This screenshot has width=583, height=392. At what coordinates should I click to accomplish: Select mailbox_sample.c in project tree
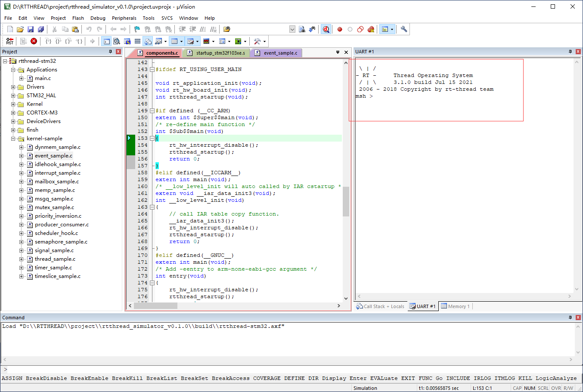57,182
